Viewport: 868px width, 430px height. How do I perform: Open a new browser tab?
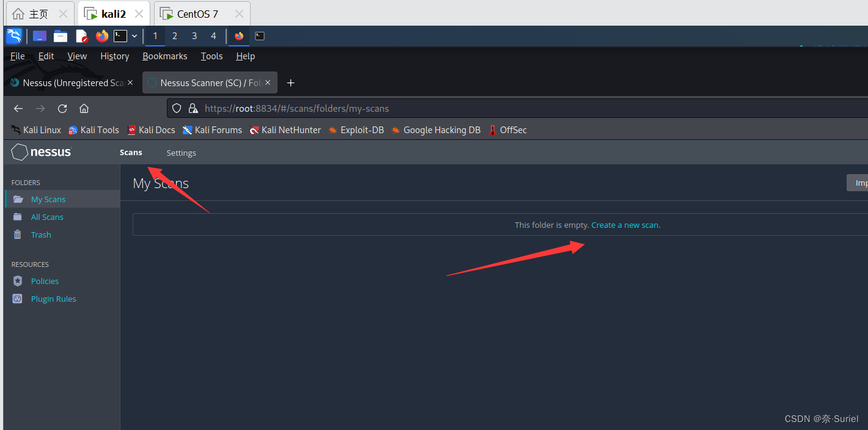[291, 83]
